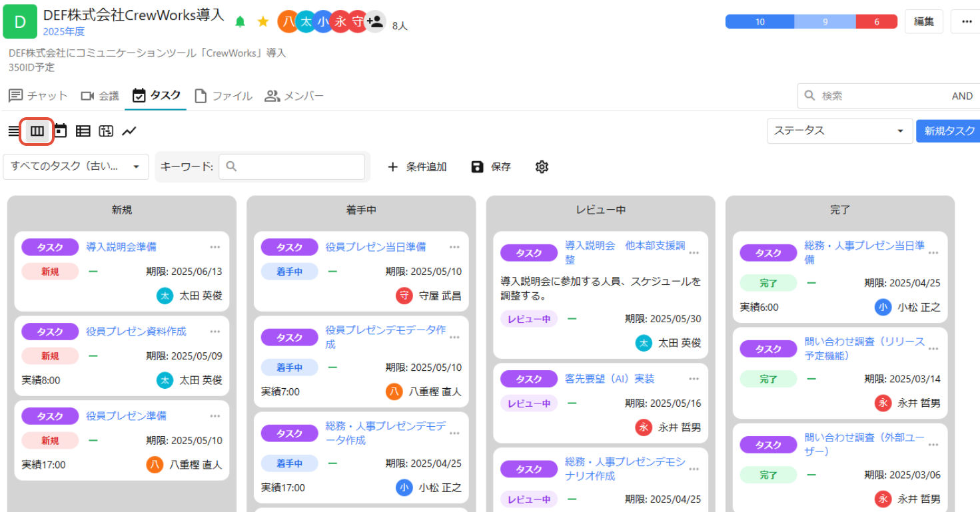Click the light blue progress segment showing 9
This screenshot has height=512, width=980.
click(x=825, y=22)
